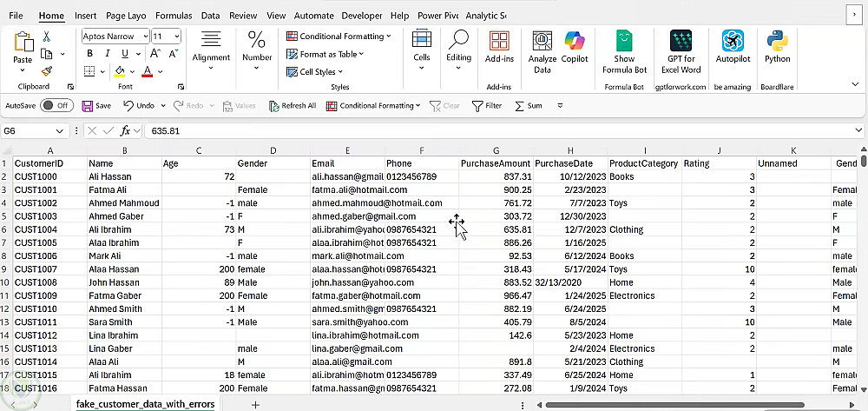The image size is (868, 411).
Task: Open the font size dropdown
Action: [x=177, y=36]
